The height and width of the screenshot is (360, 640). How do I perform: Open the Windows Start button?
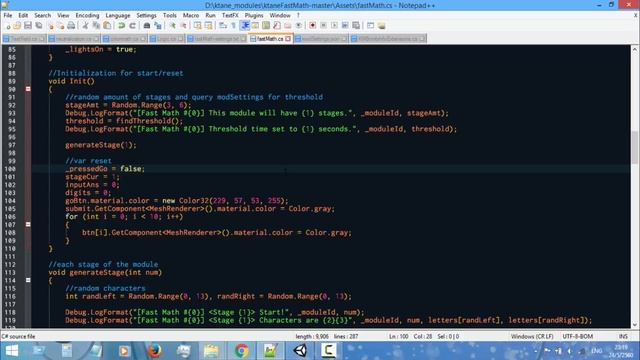(x=12, y=351)
